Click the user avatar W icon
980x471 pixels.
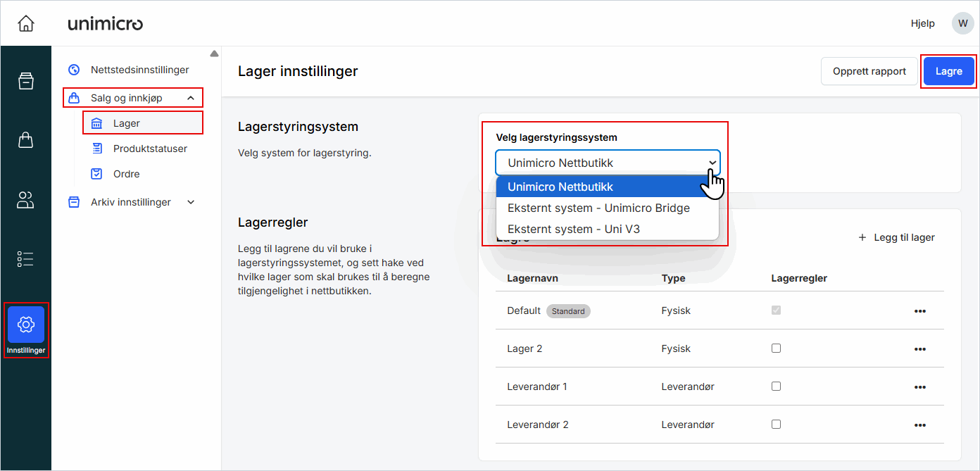[x=962, y=23]
